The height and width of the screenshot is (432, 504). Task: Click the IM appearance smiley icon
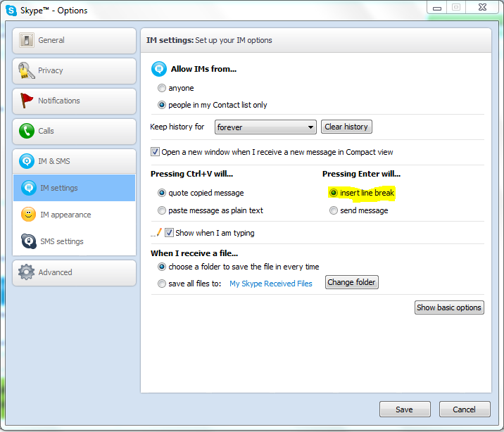tap(28, 214)
